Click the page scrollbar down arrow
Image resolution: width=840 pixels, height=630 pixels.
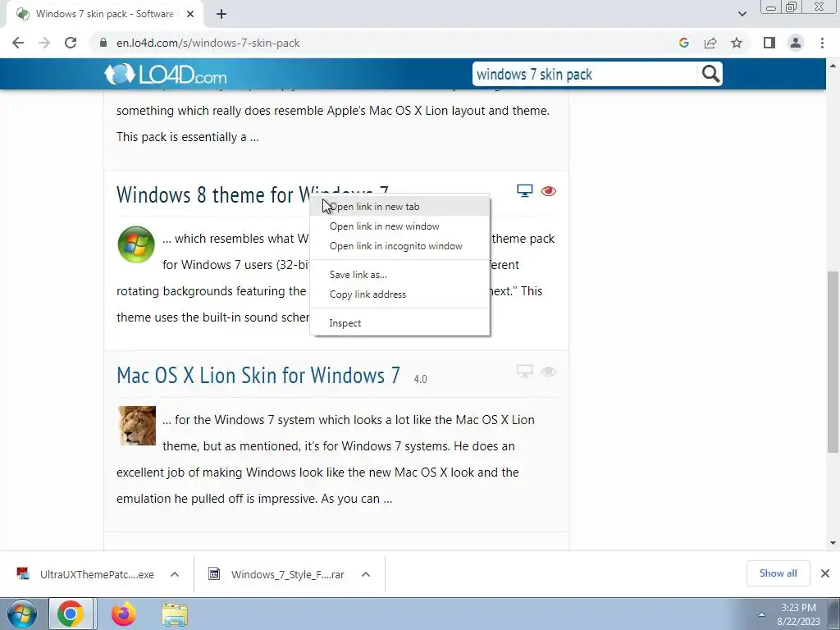[x=833, y=543]
